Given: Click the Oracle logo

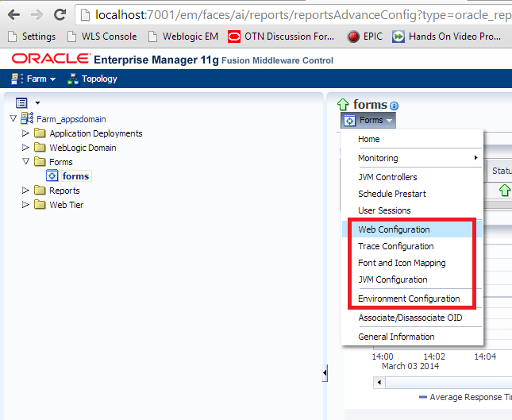Looking at the screenshot, I should coord(51,59).
